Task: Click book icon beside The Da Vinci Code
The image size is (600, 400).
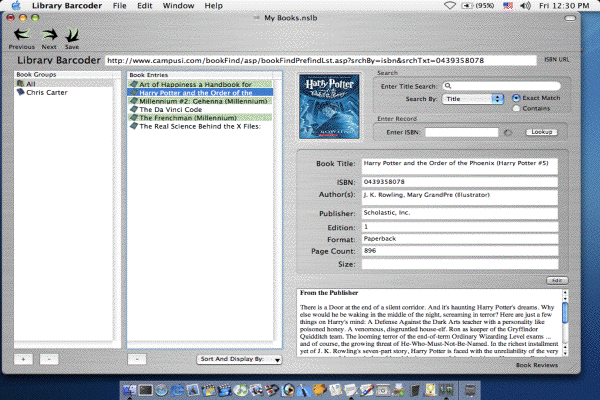Action: 134,109
